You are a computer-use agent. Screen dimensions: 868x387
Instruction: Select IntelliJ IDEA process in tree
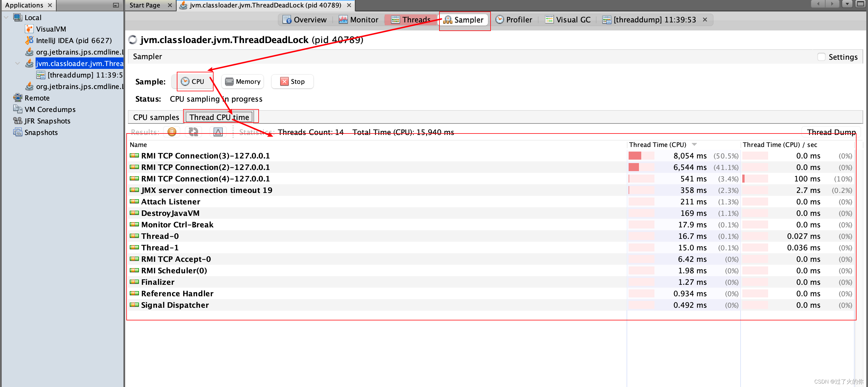[x=73, y=40]
